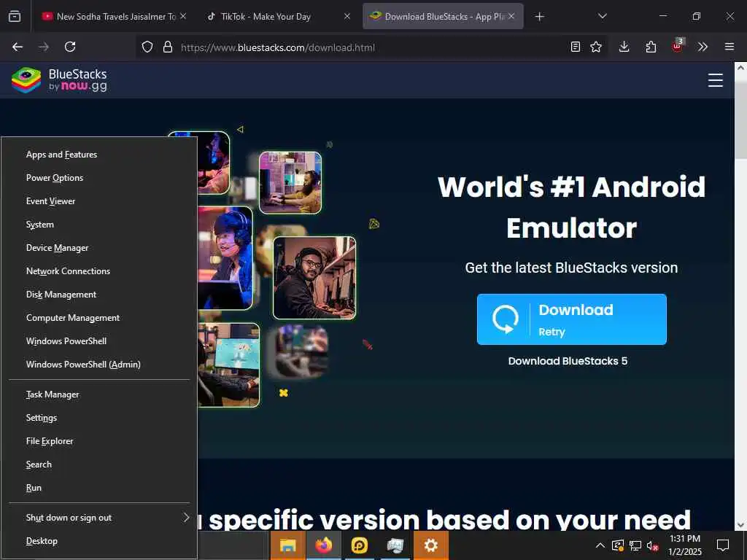
Task: Click the scrollbar down arrow
Action: coord(741,525)
